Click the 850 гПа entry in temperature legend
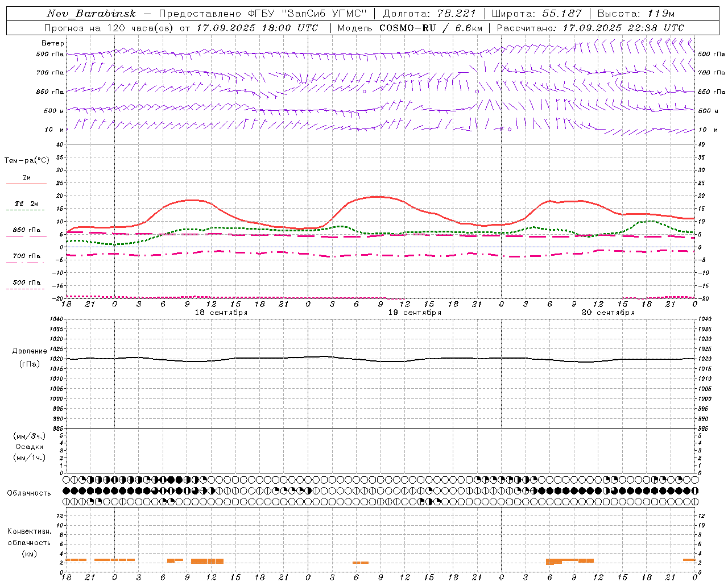Image resolution: width=728 pixels, height=582 pixels. coord(27,230)
